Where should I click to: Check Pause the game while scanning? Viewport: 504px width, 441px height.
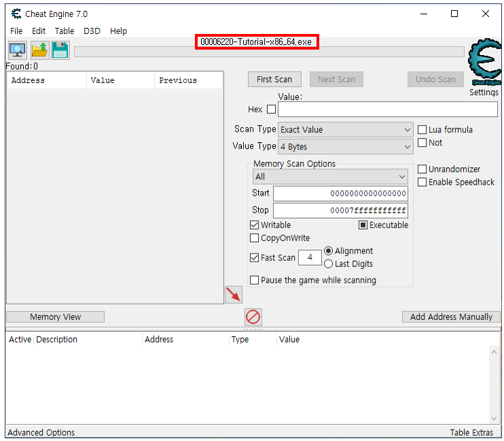tap(254, 280)
